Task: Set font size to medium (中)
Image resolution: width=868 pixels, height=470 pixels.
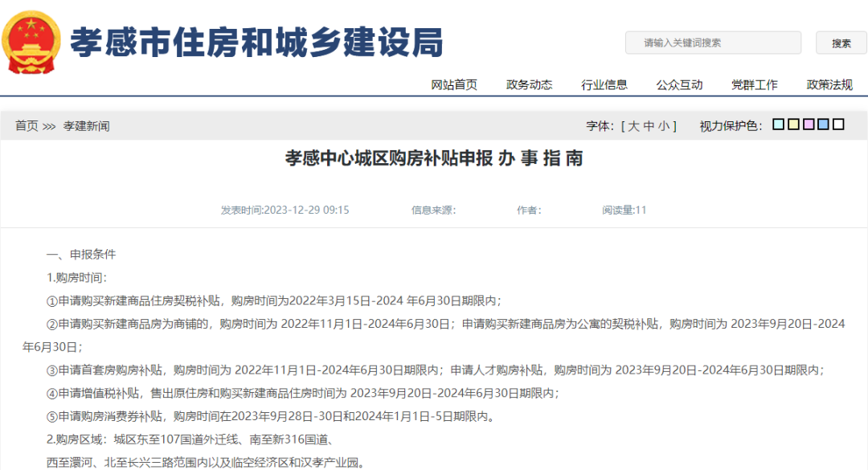Action: click(x=649, y=126)
